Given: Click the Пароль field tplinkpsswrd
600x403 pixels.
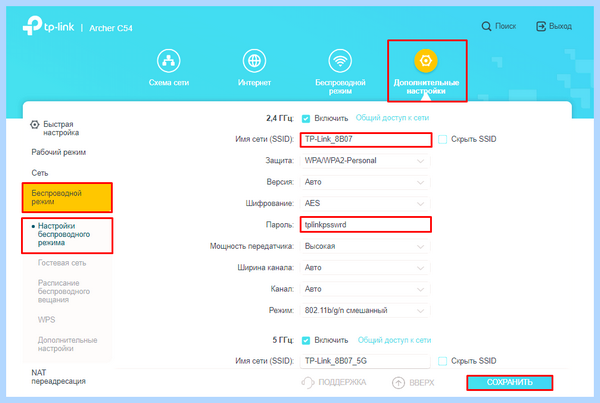Looking at the screenshot, I should point(366,225).
